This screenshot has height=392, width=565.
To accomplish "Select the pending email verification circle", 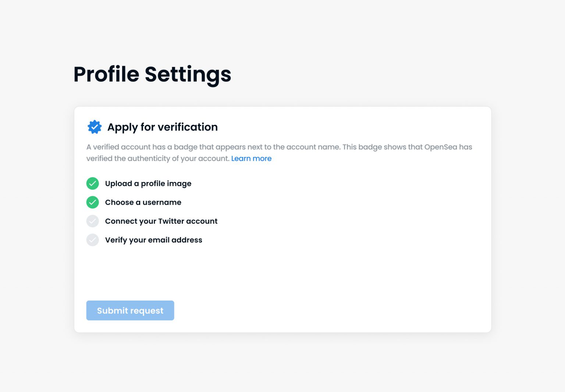I will (x=92, y=240).
